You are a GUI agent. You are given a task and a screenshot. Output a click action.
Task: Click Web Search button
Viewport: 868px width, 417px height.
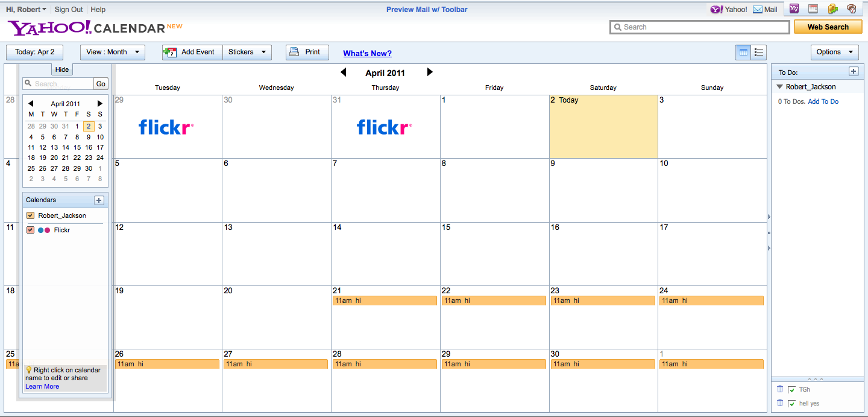[828, 27]
